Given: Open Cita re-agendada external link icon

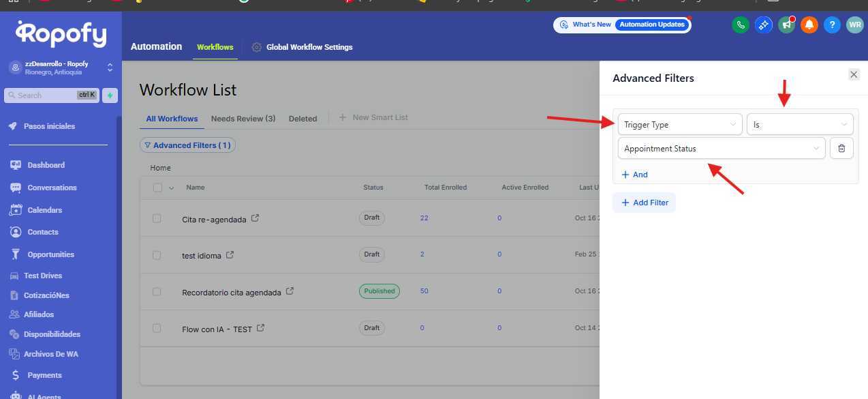Looking at the screenshot, I should 255,219.
